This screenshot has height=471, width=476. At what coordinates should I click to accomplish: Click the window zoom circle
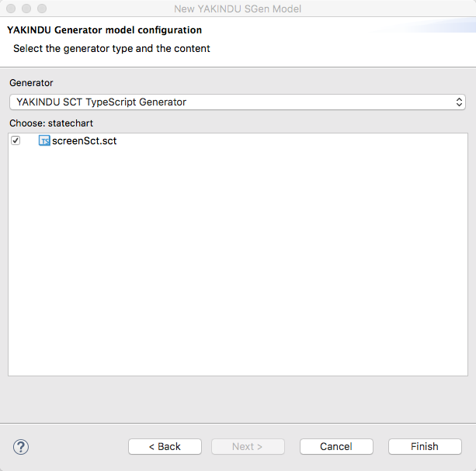[x=42, y=9]
